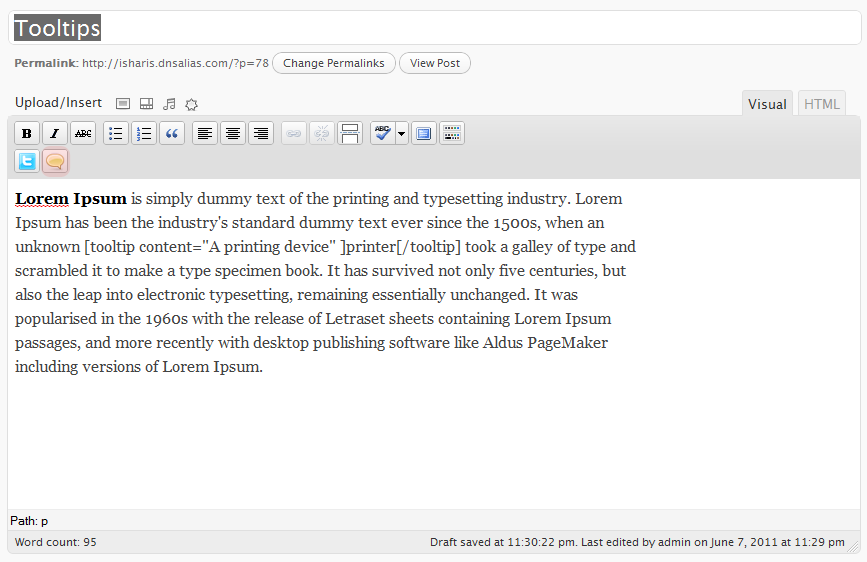The width and height of the screenshot is (867, 562).
Task: Click the Twitter toolbar button
Action: click(27, 162)
